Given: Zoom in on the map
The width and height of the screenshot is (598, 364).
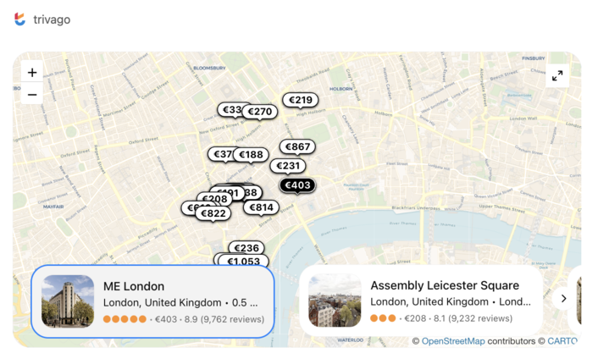Looking at the screenshot, I should coord(32,73).
